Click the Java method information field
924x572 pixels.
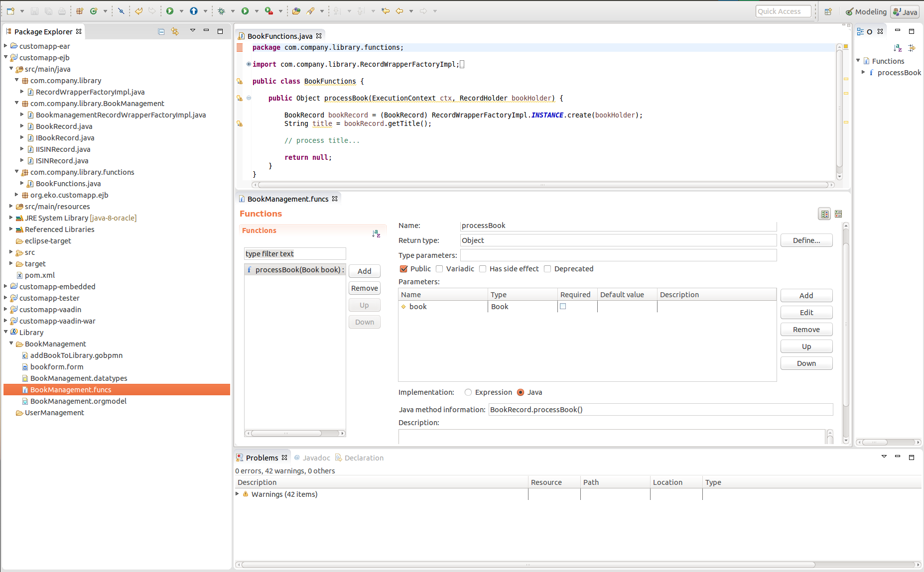coord(660,410)
